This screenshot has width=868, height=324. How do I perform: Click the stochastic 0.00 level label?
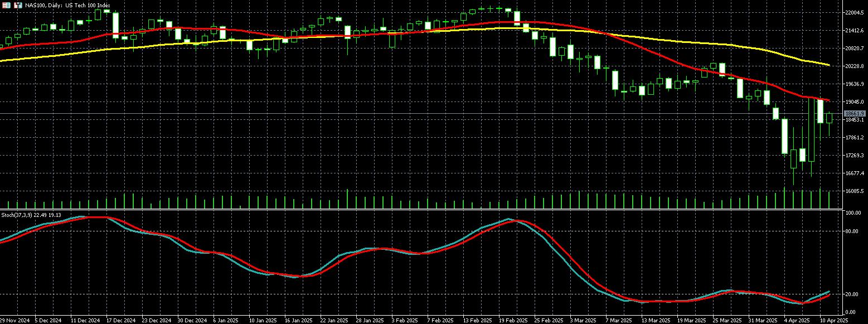851,312
